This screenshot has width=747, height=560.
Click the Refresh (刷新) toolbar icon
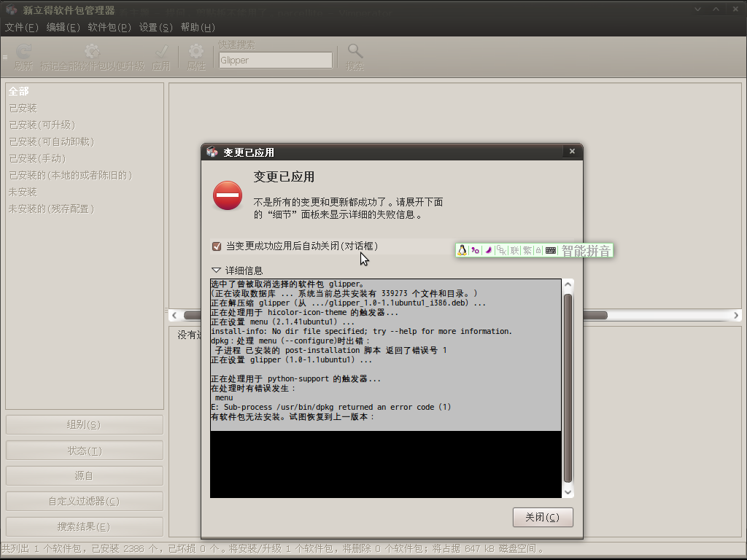pyautogui.click(x=23, y=52)
